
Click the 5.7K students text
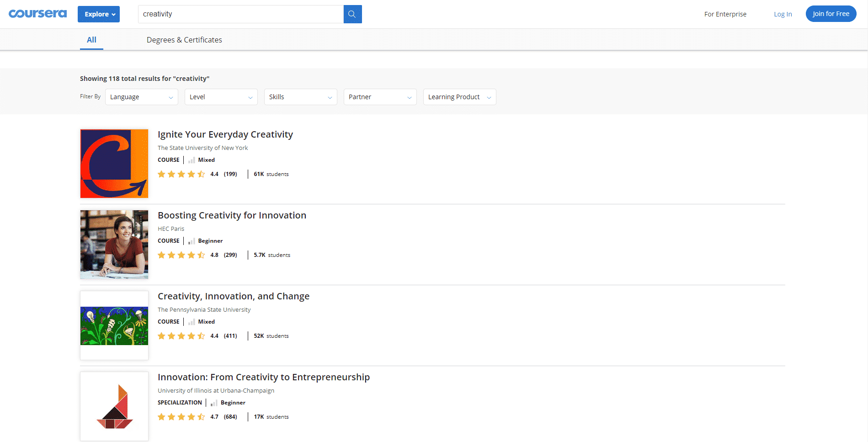click(x=272, y=255)
